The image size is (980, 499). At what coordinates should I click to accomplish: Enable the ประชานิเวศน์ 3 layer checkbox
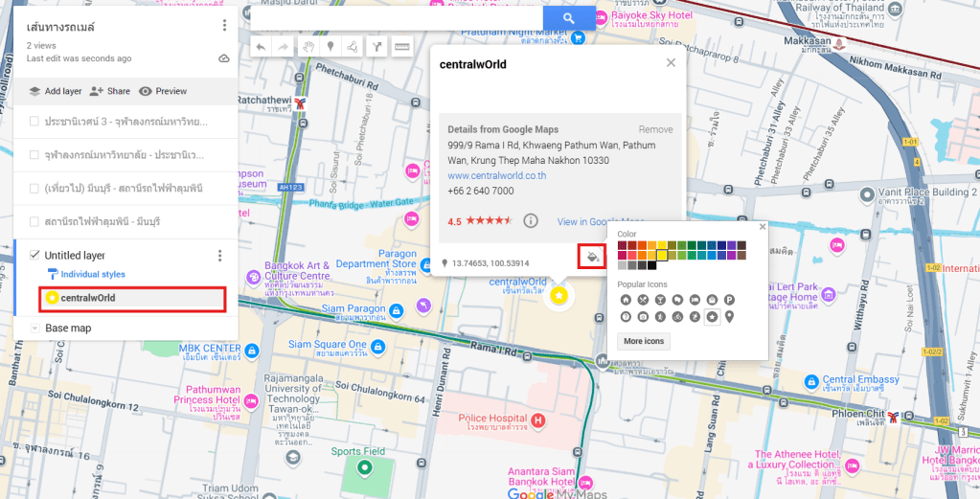[x=34, y=122]
